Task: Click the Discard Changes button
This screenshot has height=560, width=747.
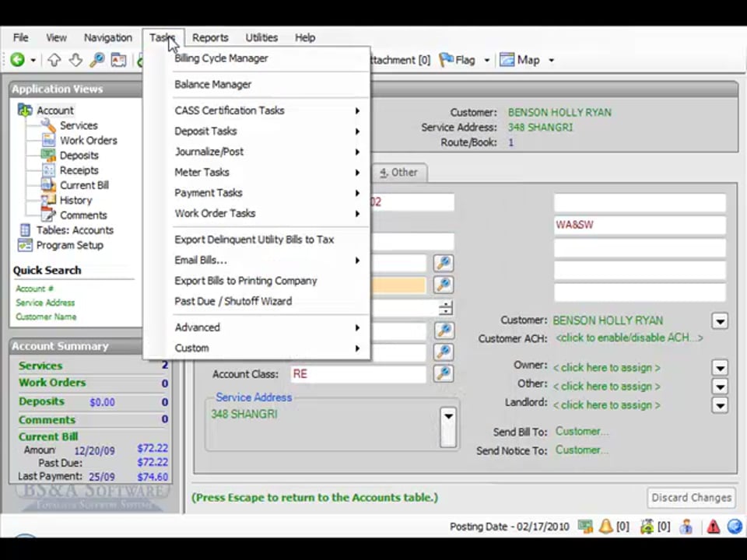Action: tap(691, 498)
